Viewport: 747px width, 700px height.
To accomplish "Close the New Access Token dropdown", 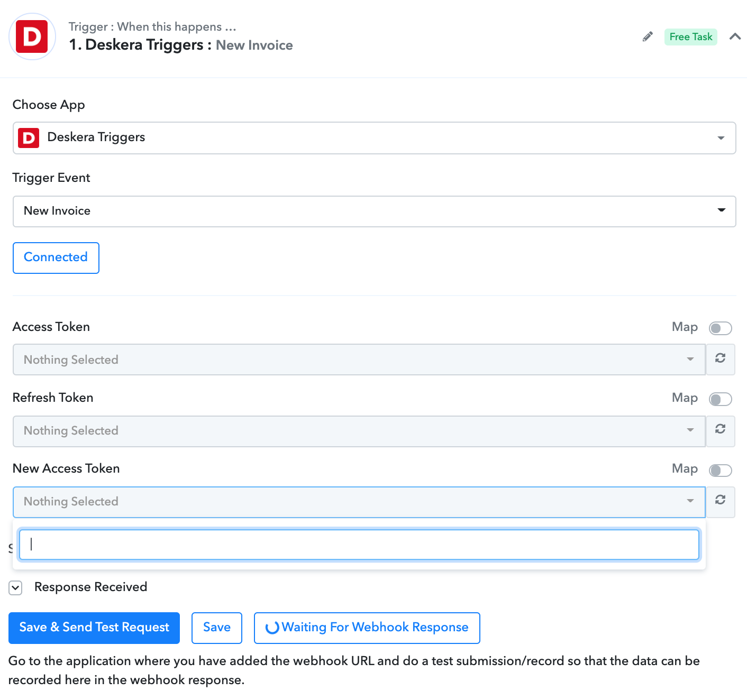I will tap(359, 502).
